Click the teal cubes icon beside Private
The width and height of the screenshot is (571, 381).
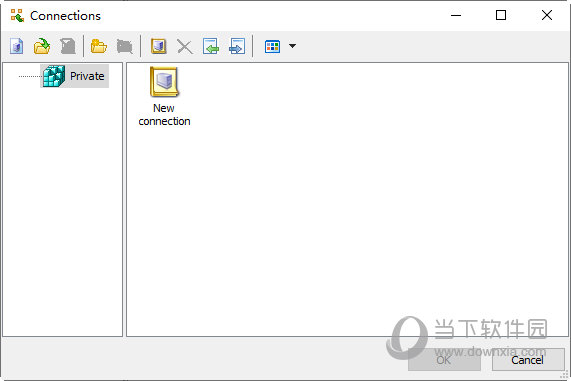tap(54, 76)
